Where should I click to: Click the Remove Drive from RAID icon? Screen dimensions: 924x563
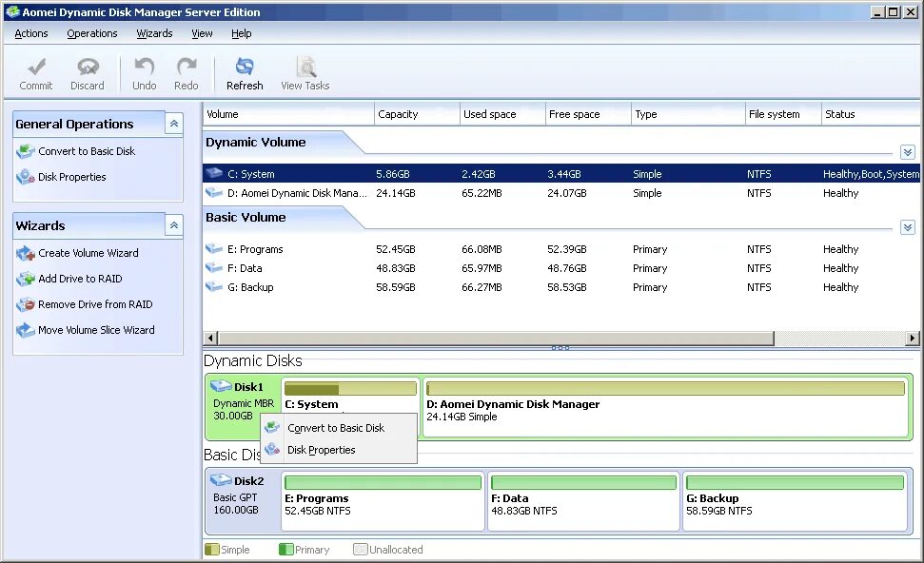pos(26,304)
